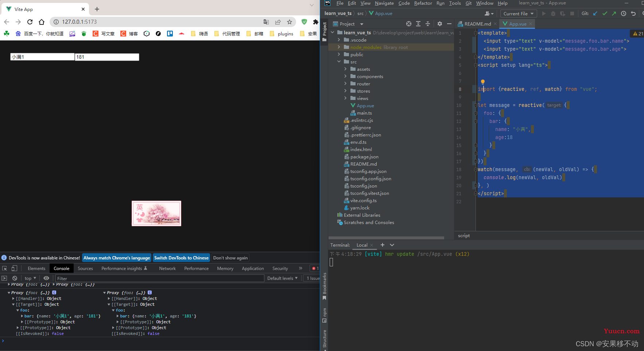The image size is (644, 351).
Task: Collapse the src folder
Action: coord(339,62)
